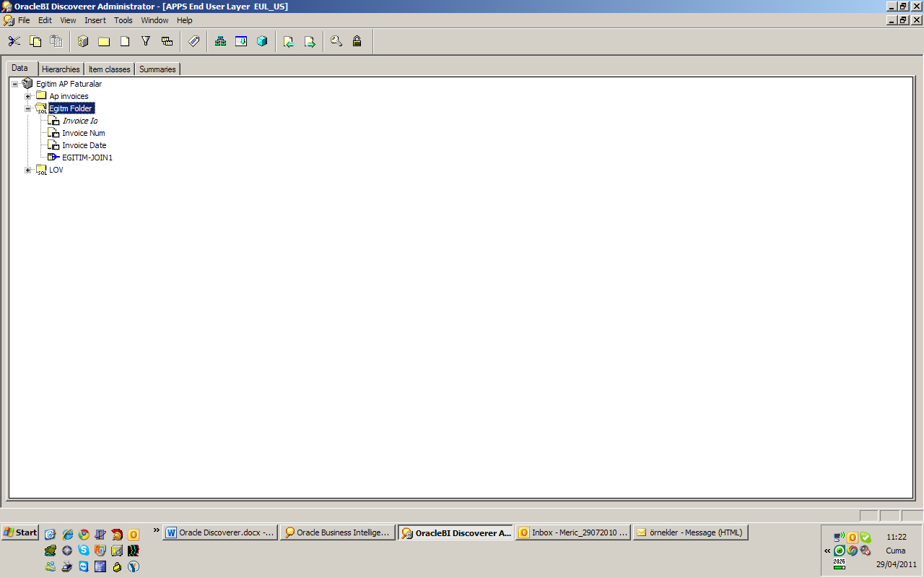
Task: Open the Filter/Condition toolbar icon
Action: pos(145,41)
